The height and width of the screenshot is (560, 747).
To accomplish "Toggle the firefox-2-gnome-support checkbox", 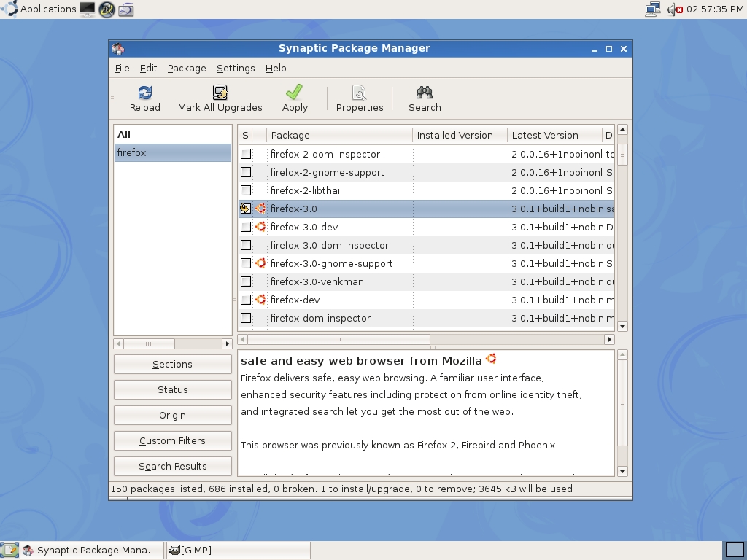I will (246, 172).
